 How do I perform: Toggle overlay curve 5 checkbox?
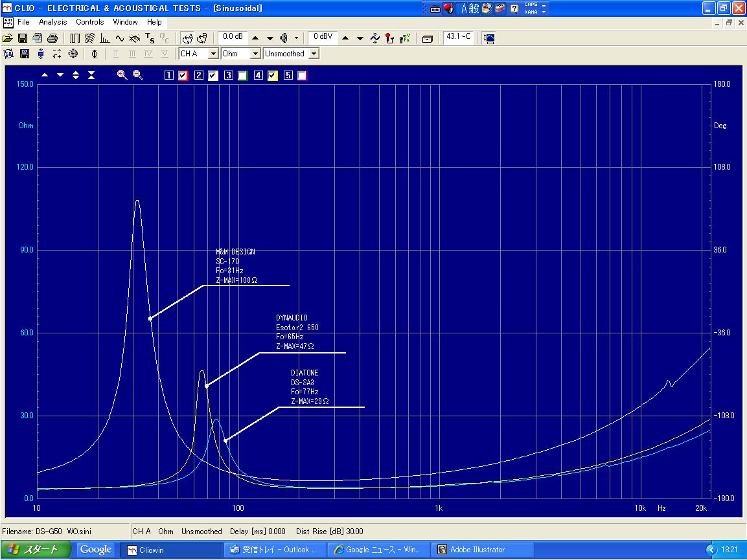click(x=302, y=76)
